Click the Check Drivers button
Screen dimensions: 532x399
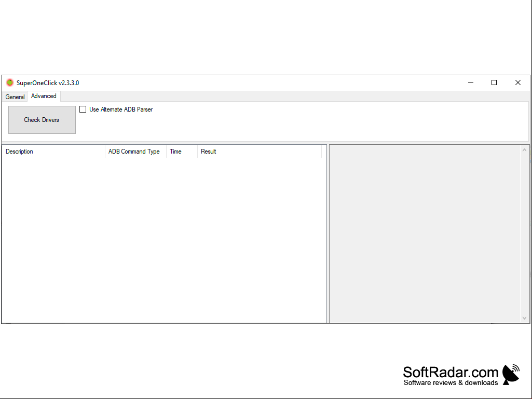click(x=42, y=120)
